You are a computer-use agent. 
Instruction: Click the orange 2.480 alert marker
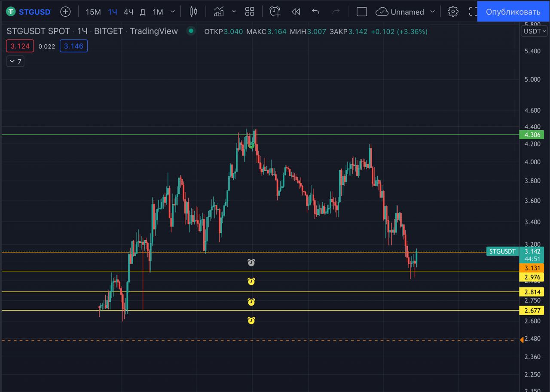click(522, 340)
